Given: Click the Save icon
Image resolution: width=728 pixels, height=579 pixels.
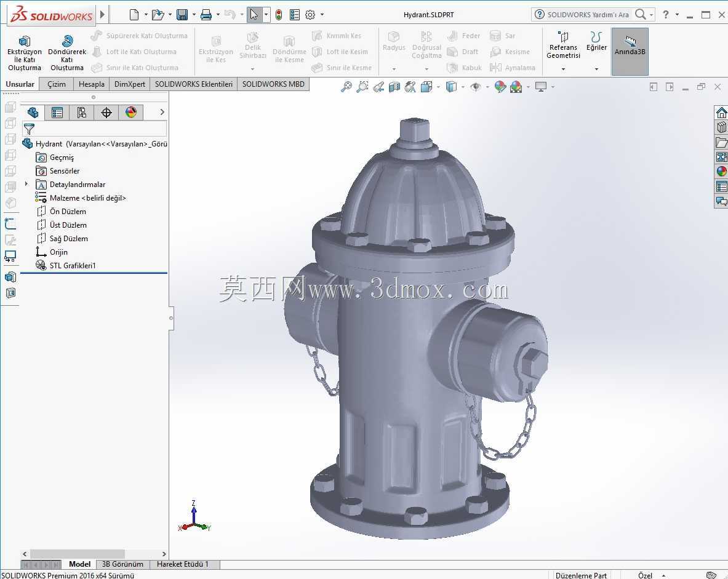Looking at the screenshot, I should [183, 15].
